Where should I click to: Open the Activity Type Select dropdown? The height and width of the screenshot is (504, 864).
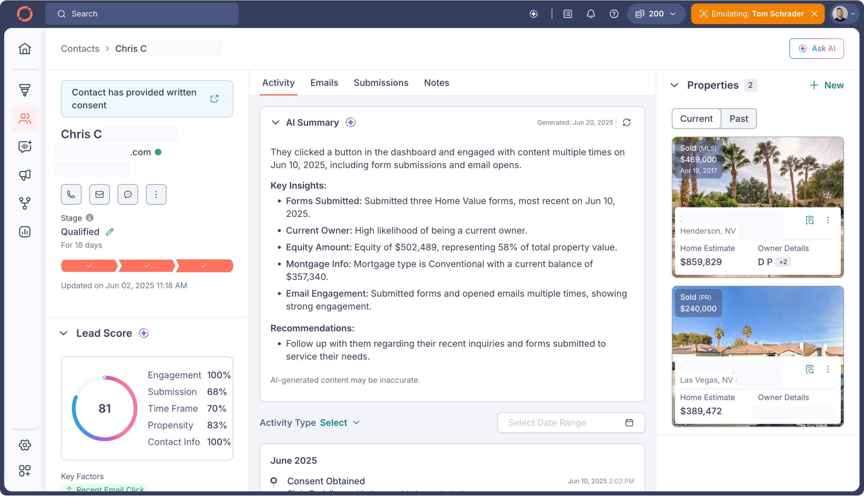pyautogui.click(x=340, y=423)
